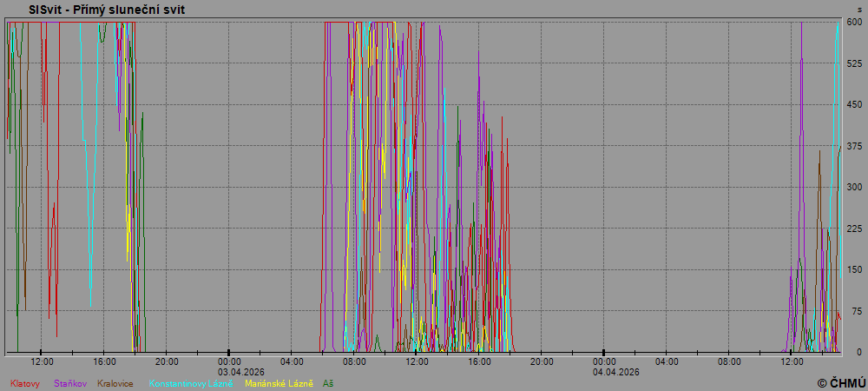This screenshot has width=868, height=391.
Task: Click the Klatovy legend entry
Action: (25, 383)
